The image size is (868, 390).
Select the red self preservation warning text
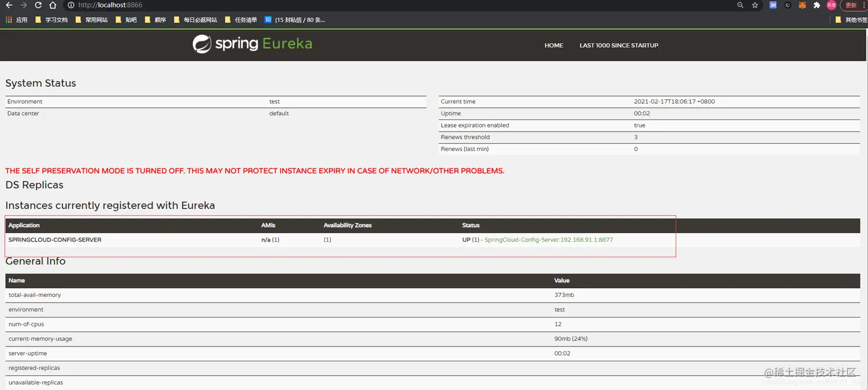pyautogui.click(x=255, y=171)
